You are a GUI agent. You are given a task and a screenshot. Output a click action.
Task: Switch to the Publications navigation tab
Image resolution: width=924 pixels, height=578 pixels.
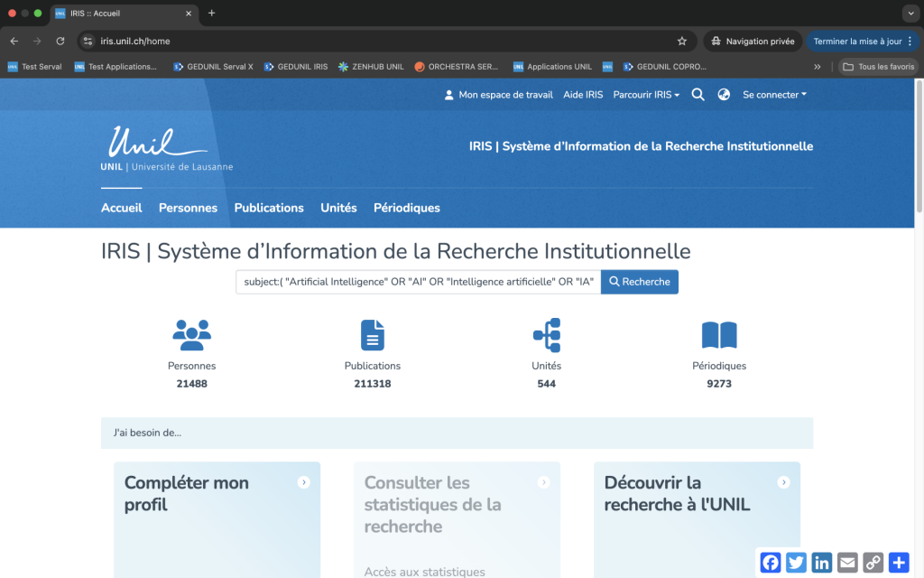coord(269,208)
